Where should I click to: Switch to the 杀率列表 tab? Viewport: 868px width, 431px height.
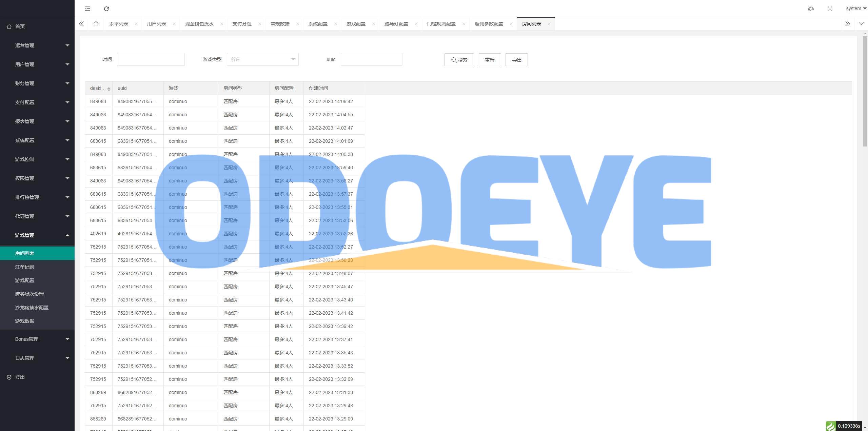click(119, 24)
